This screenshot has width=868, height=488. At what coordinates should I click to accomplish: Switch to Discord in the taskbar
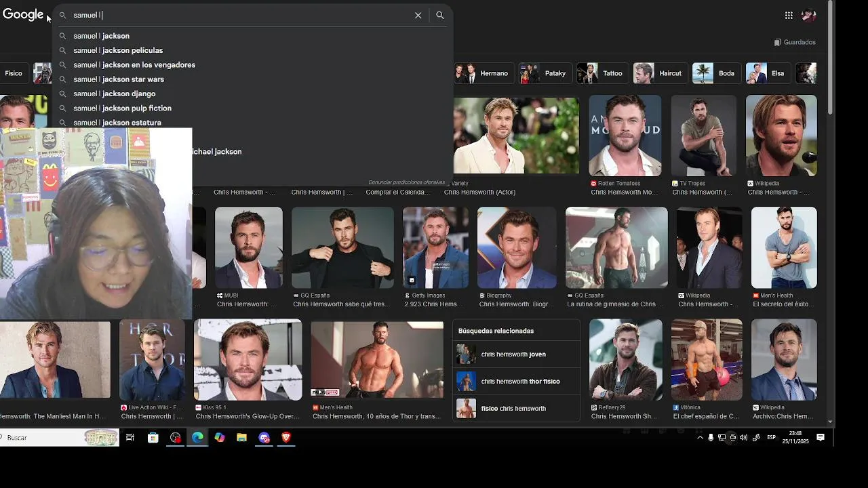click(x=264, y=438)
